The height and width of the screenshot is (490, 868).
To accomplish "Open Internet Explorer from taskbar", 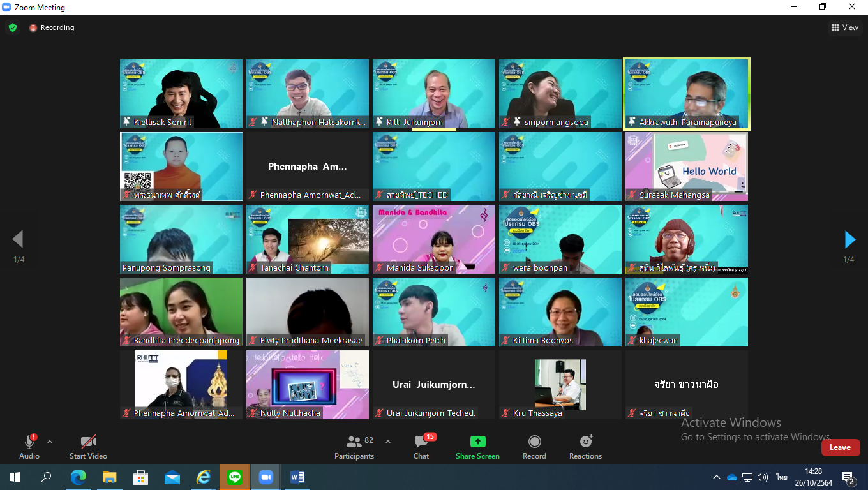I will click(203, 477).
